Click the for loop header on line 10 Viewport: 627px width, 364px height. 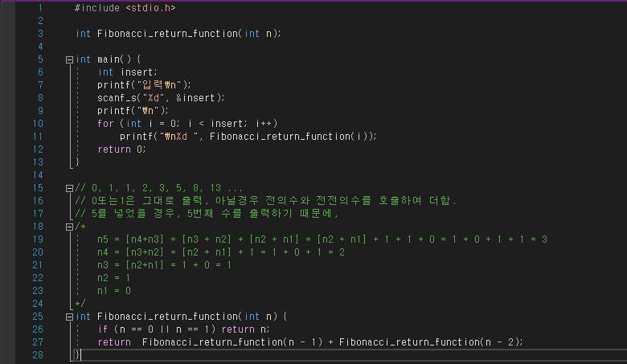[187, 124]
